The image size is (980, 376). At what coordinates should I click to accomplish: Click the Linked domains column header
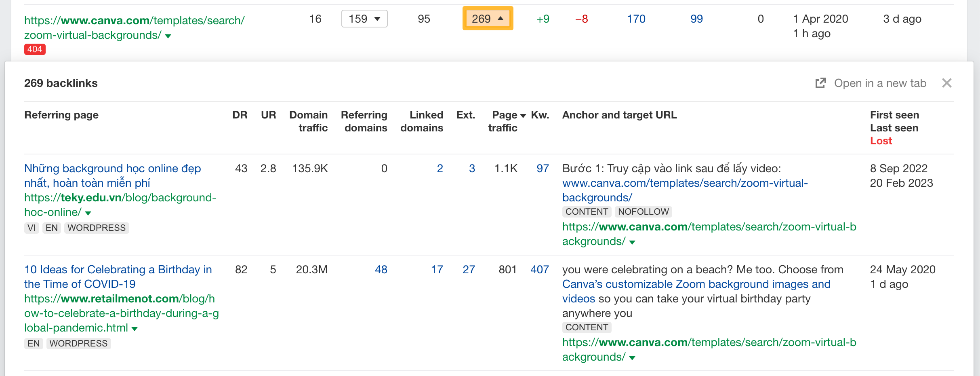click(422, 121)
